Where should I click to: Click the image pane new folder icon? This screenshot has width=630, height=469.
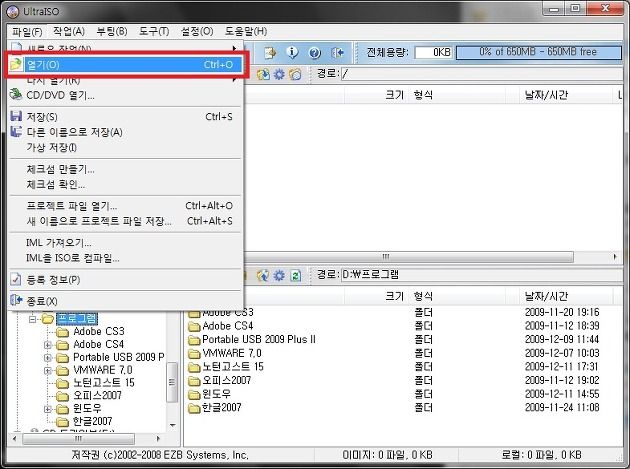(295, 74)
